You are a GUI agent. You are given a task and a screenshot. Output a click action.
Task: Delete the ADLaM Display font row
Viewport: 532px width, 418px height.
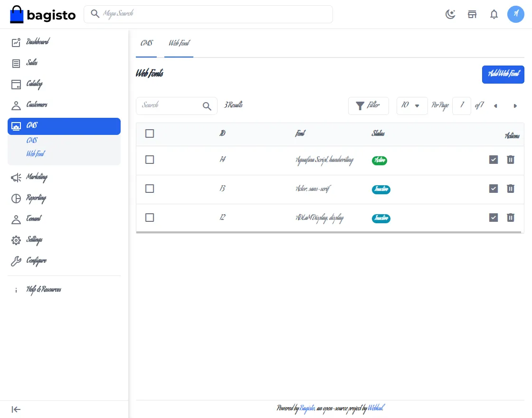pos(510,218)
